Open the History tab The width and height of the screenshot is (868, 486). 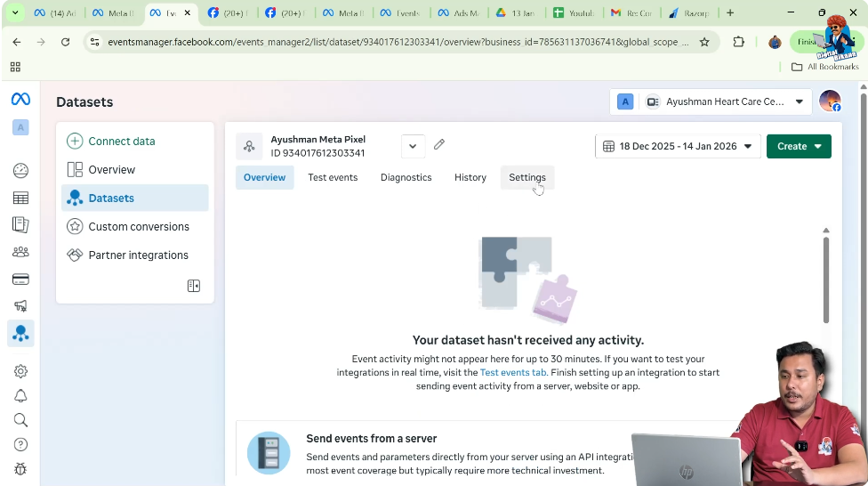pos(470,177)
